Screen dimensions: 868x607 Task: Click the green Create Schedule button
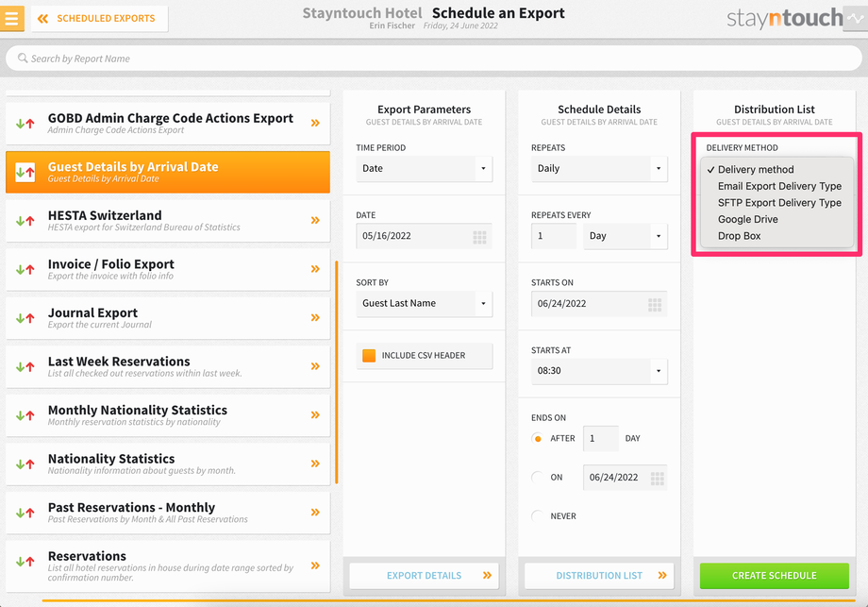click(774, 576)
